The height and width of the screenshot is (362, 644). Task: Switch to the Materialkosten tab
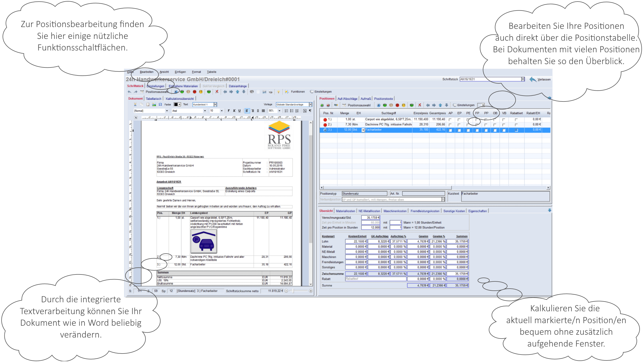coord(345,211)
